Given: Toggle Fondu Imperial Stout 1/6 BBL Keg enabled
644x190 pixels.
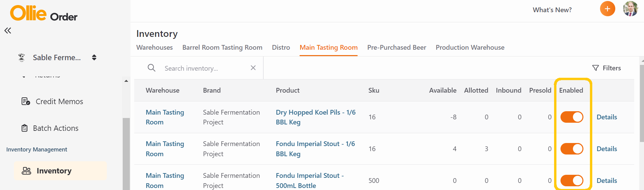Looking at the screenshot, I should click(572, 149).
